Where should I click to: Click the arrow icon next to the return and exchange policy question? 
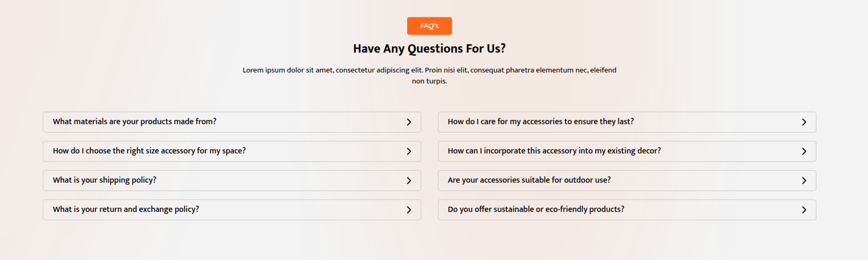tap(409, 210)
